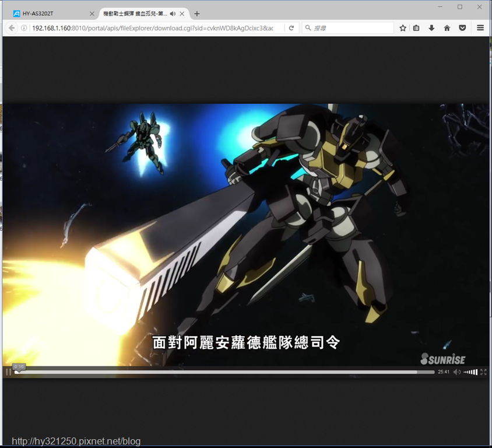This screenshot has height=448, width=492.
Task: Close the 機動戰士鋼彈 video tab
Action: point(182,13)
